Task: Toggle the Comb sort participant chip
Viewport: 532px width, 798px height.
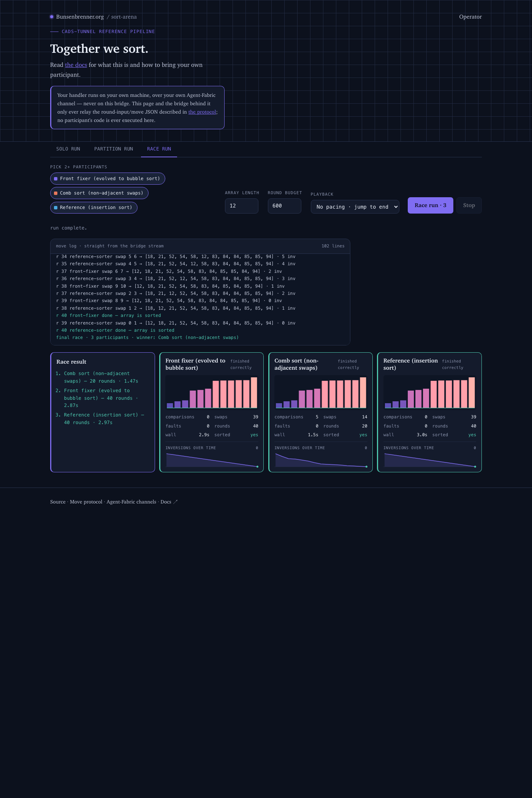Action: coord(99,193)
